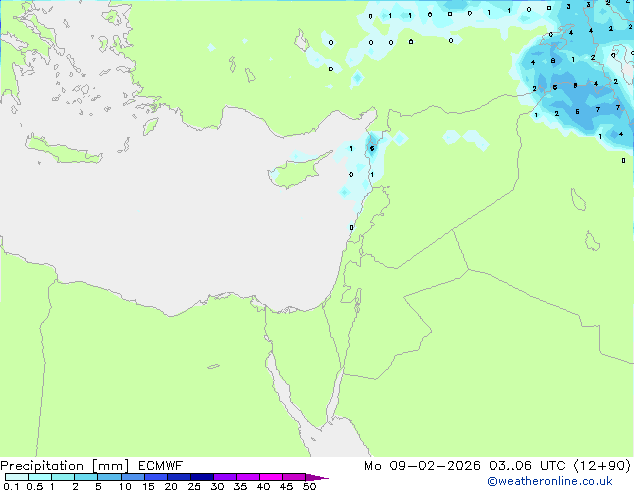Image resolution: width=634 pixels, height=490 pixels.
Task: Click the "Precipitation [mm]" title text
Action: pyautogui.click(x=64, y=466)
